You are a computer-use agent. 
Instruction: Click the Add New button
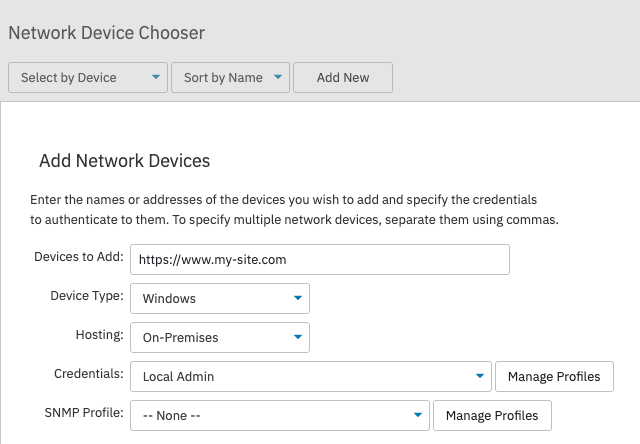coord(343,78)
